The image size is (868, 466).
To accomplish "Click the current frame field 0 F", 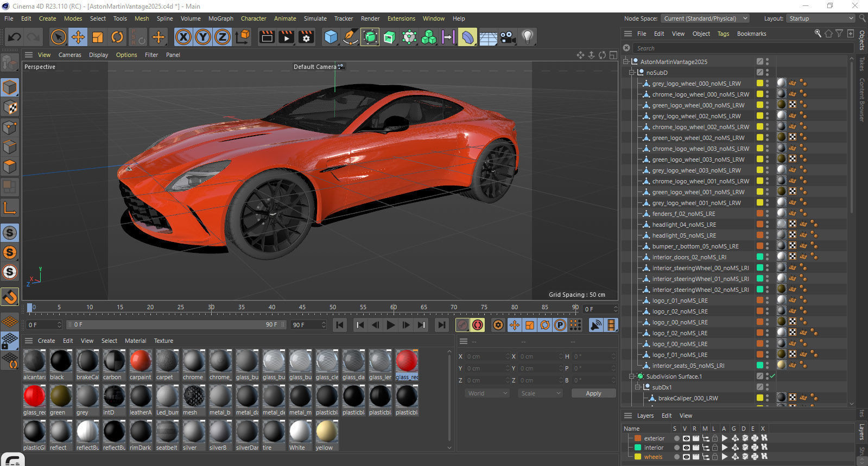I will point(44,325).
